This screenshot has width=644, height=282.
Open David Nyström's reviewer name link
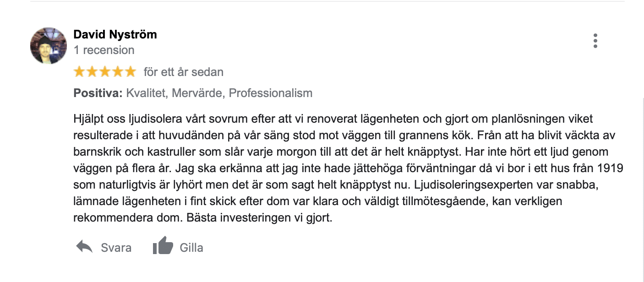coord(115,34)
